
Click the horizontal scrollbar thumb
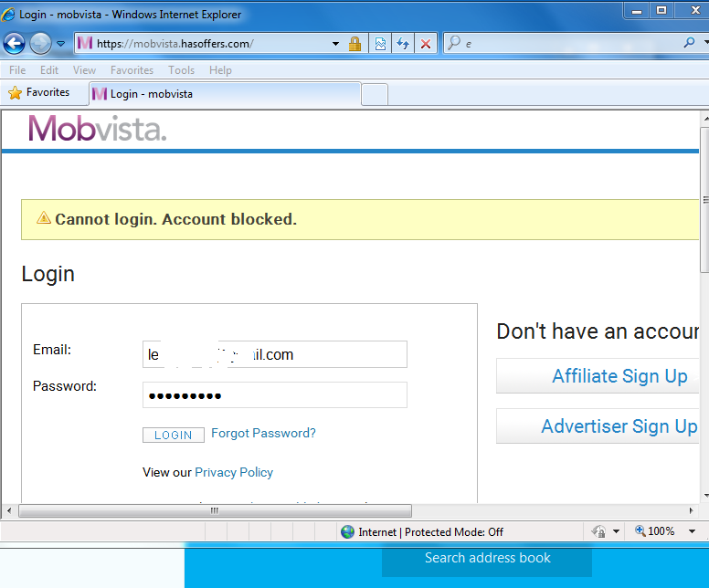tap(216, 510)
